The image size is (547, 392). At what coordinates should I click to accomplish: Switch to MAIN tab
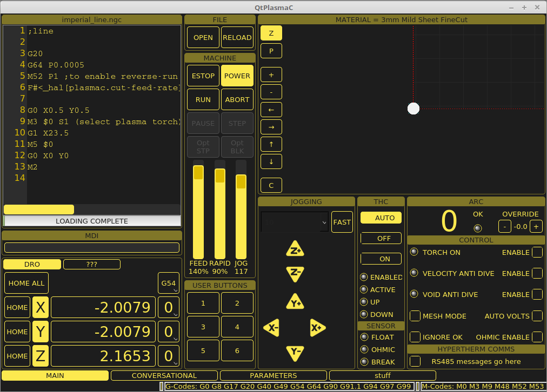click(55, 376)
